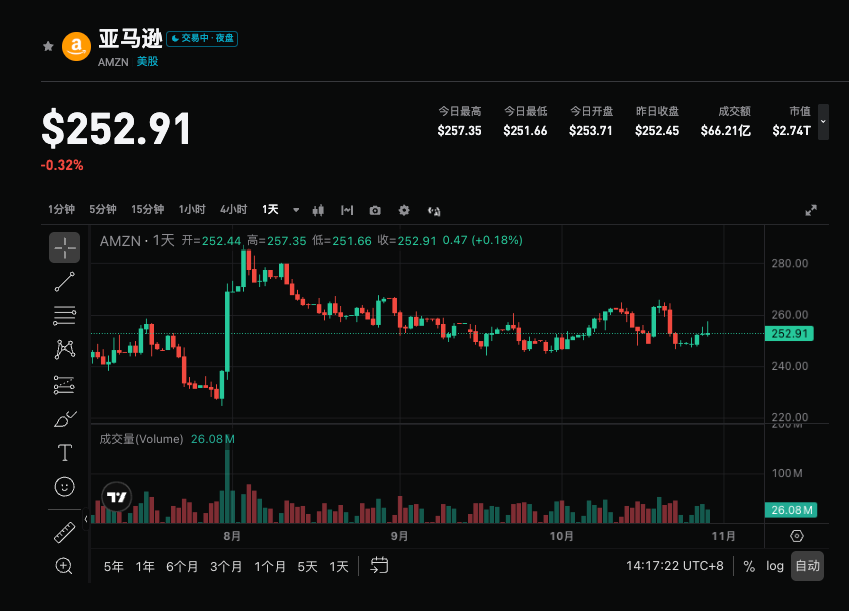Viewport: 849px width, 611px height.
Task: Toggle auto scale button
Action: (x=807, y=566)
